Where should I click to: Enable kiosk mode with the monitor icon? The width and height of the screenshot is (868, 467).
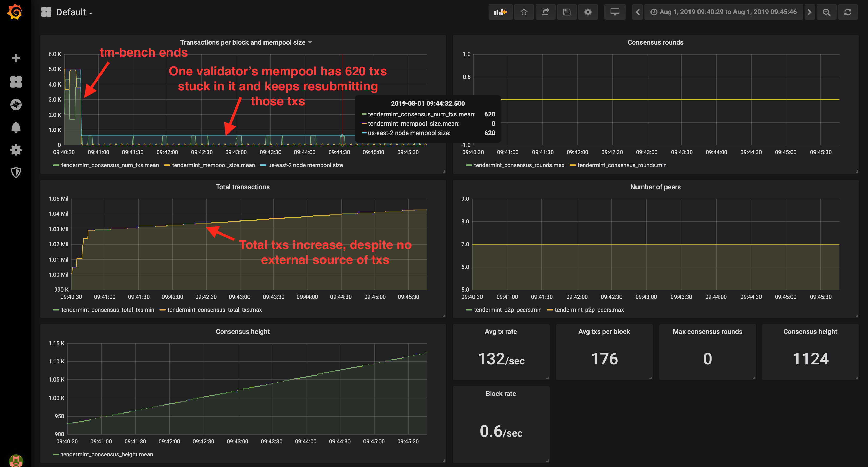[615, 12]
